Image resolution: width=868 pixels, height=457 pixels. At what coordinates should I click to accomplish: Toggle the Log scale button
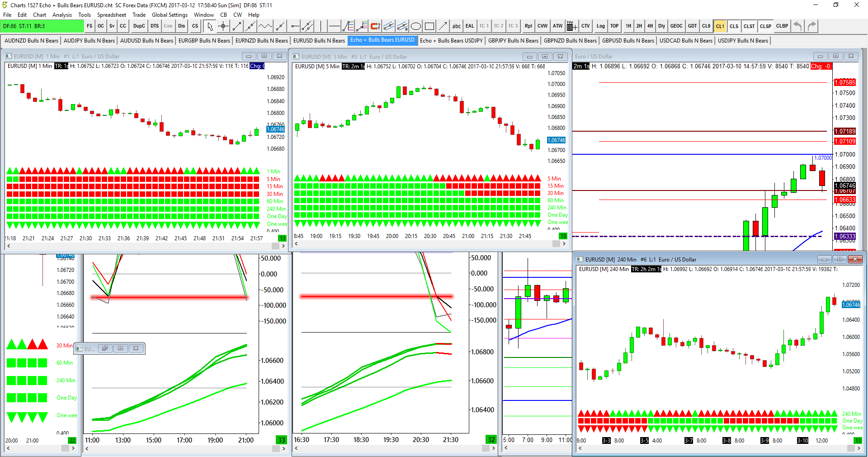600,26
